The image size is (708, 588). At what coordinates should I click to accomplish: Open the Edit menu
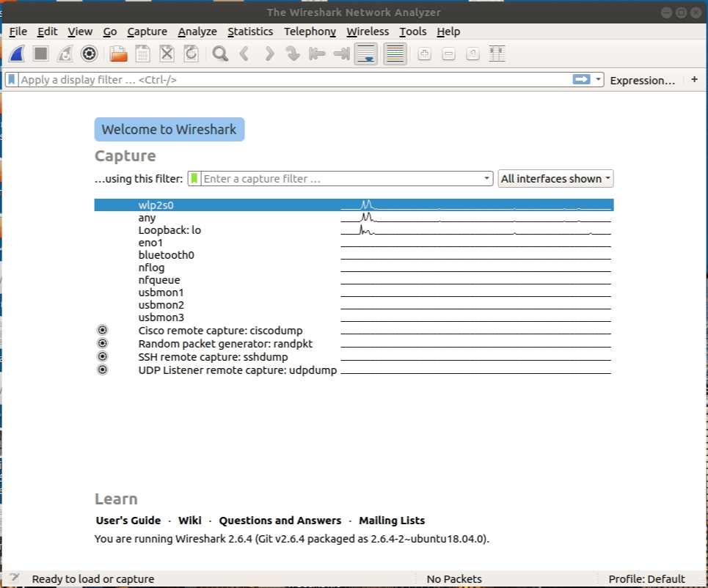click(48, 32)
